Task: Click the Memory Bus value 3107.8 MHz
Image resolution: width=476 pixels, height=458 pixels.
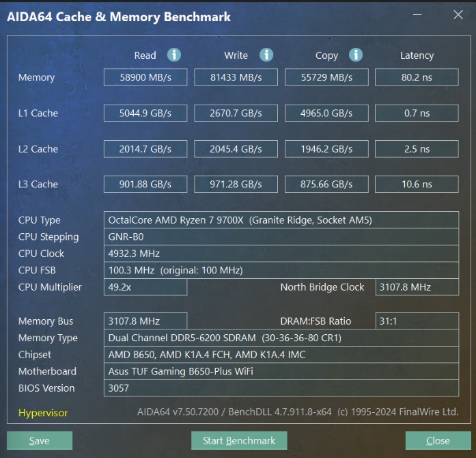Action: click(x=145, y=321)
